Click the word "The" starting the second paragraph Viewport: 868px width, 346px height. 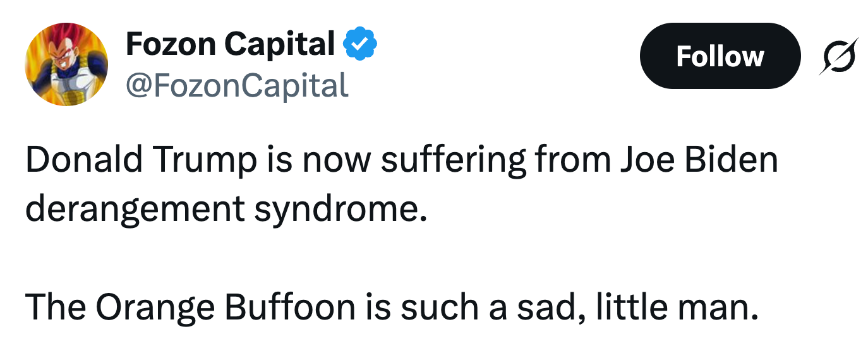[x=56, y=306]
